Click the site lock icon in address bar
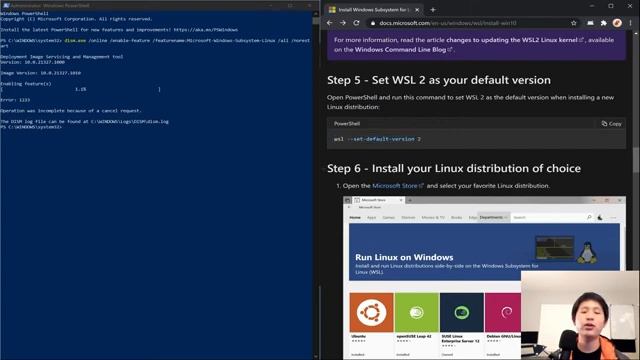Viewport: 640px width, 360px height. 373,23
